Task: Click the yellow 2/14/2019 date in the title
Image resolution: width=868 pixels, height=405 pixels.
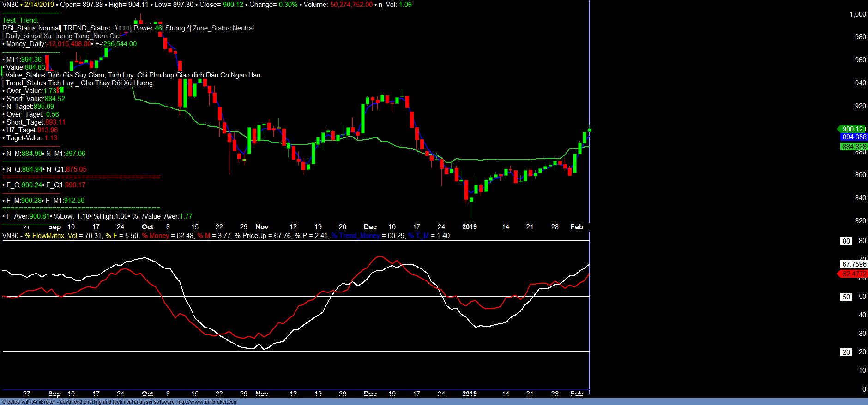Action: 39,5
